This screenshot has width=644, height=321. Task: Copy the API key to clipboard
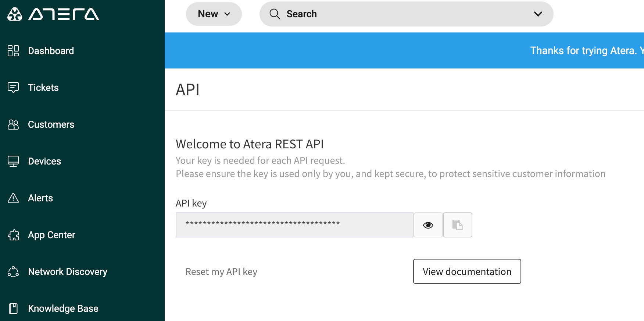pyautogui.click(x=458, y=225)
